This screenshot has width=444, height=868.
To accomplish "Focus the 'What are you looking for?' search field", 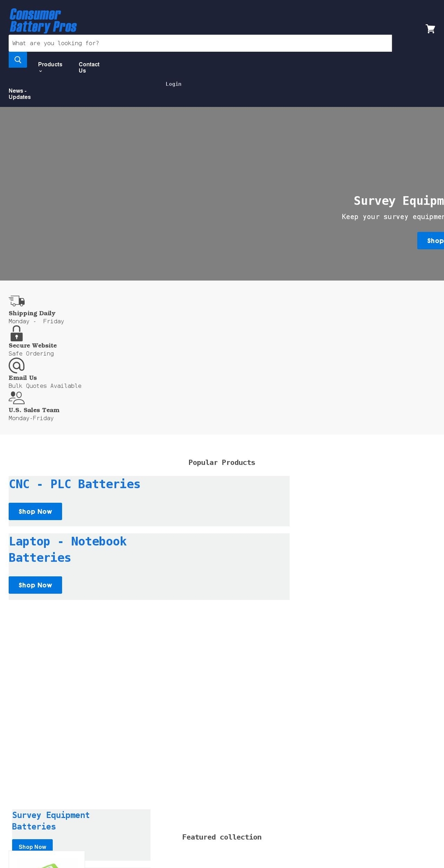I will click(200, 43).
